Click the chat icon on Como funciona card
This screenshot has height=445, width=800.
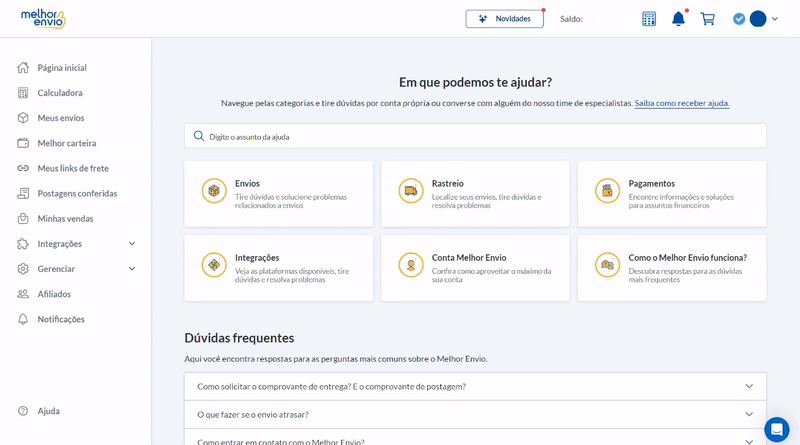pyautogui.click(x=608, y=265)
